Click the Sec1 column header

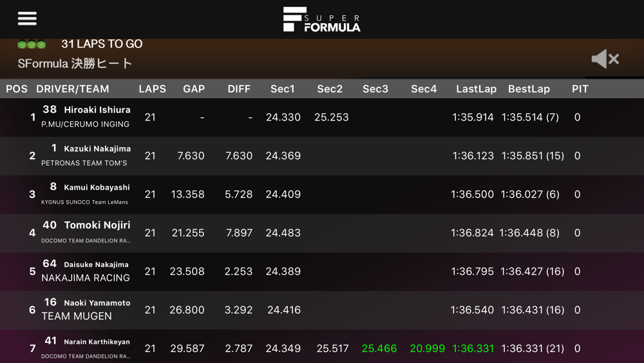[x=282, y=89]
